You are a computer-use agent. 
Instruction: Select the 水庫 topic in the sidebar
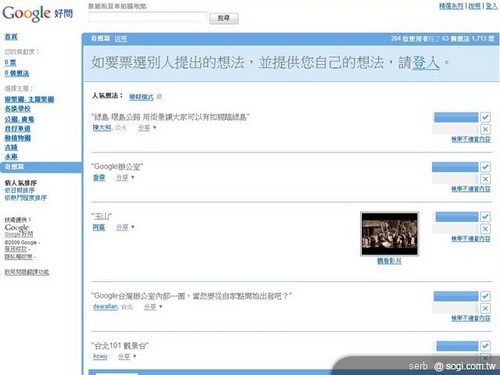click(x=11, y=156)
